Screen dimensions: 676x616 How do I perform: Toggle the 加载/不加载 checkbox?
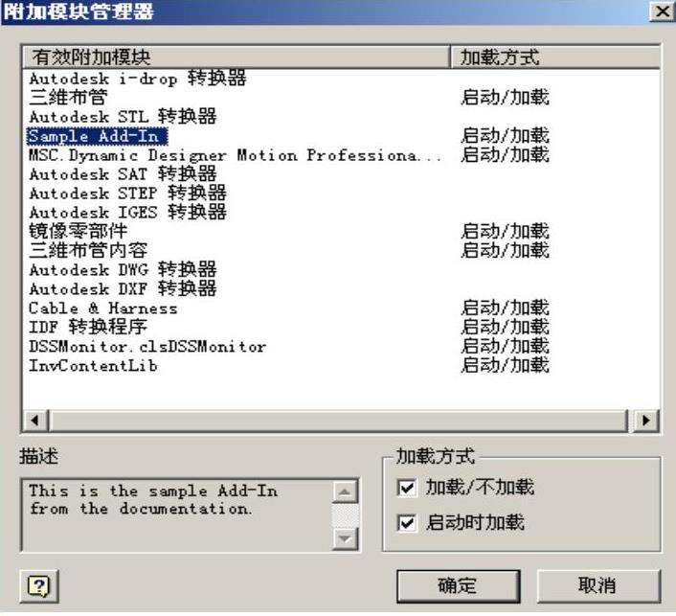click(407, 488)
